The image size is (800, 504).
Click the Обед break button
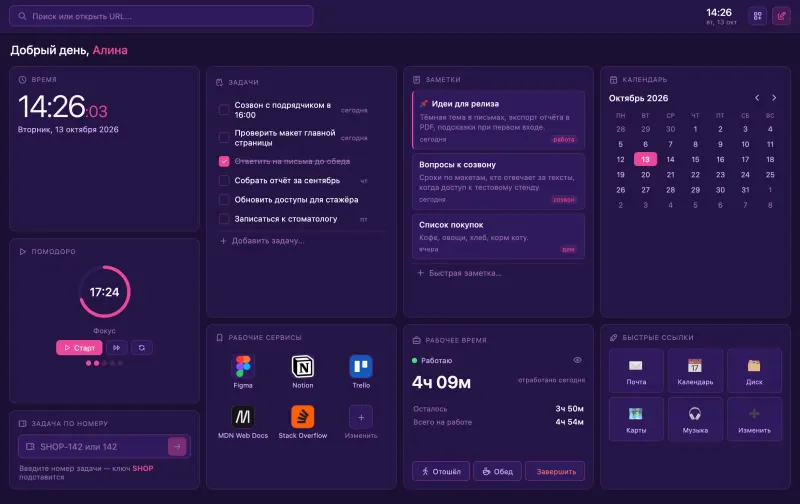coord(497,471)
